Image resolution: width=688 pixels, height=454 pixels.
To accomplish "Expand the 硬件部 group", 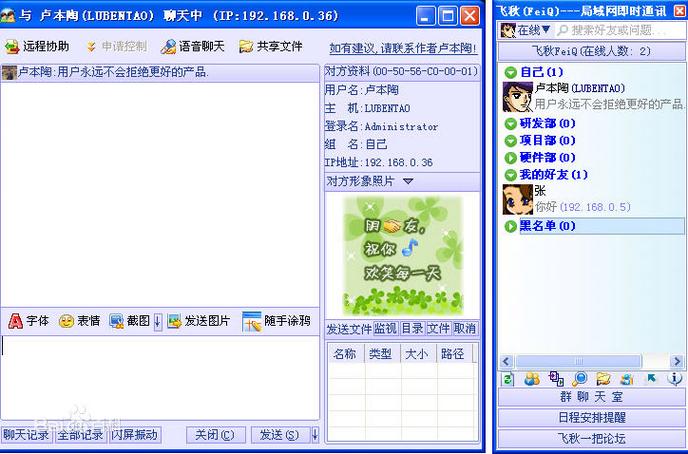I will pyautogui.click(x=510, y=158).
